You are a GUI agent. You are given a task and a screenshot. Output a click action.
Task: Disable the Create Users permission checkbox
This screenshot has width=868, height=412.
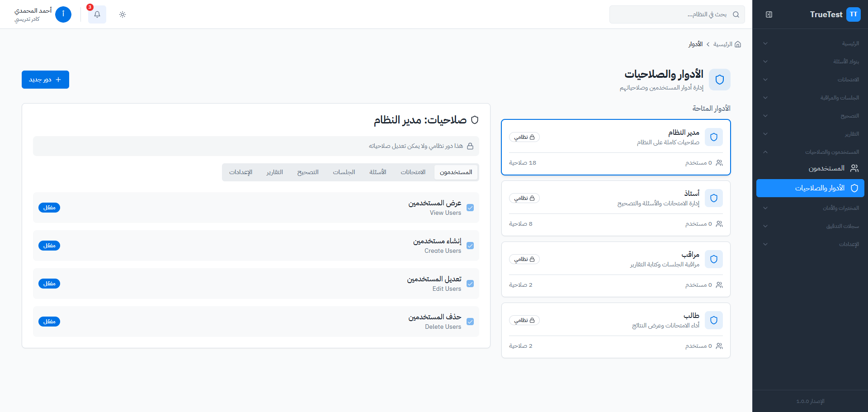[x=470, y=246]
